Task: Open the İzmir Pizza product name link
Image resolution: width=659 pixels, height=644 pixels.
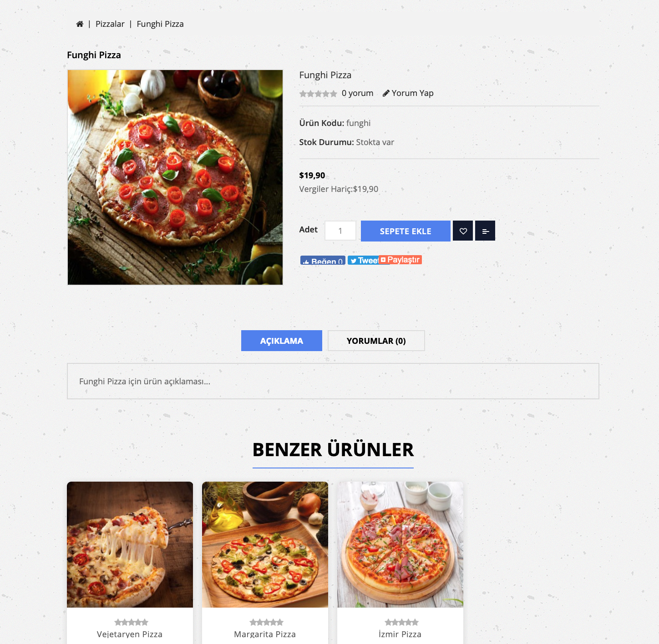Action: tap(400, 634)
